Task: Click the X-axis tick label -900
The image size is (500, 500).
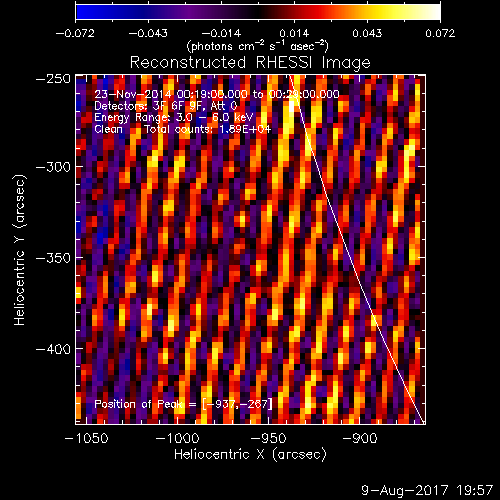Action: point(360,438)
